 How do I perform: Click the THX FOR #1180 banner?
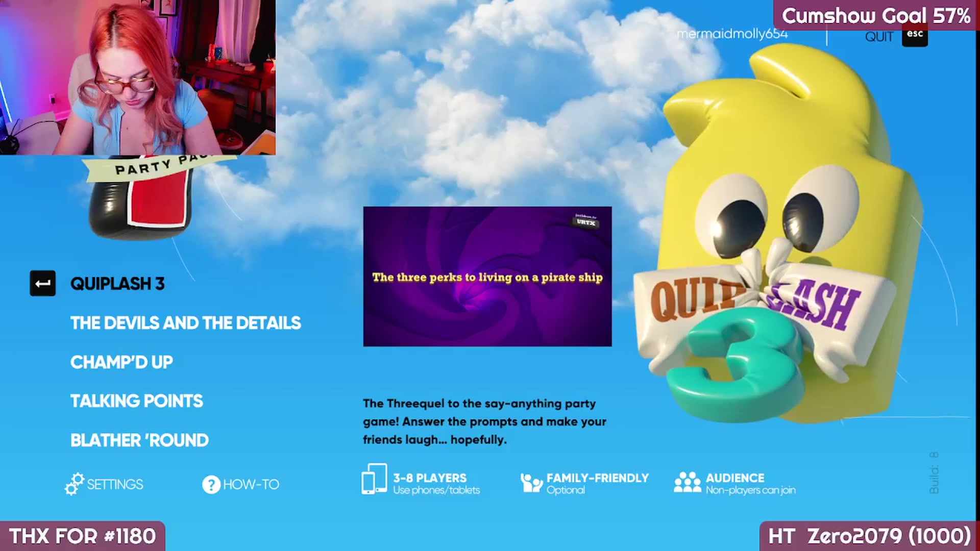[82, 536]
